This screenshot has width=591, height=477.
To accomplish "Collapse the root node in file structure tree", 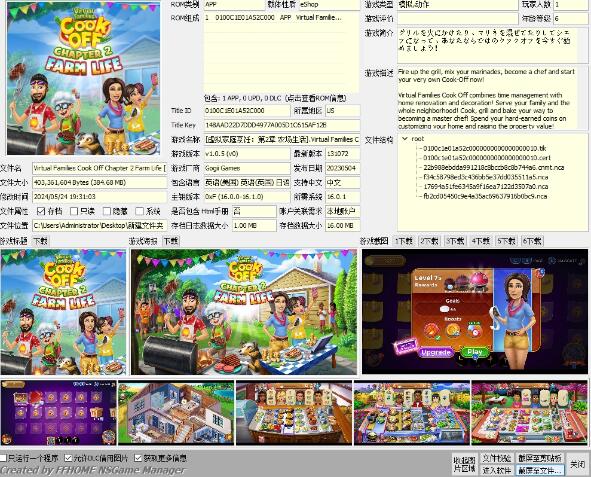I will 404,139.
